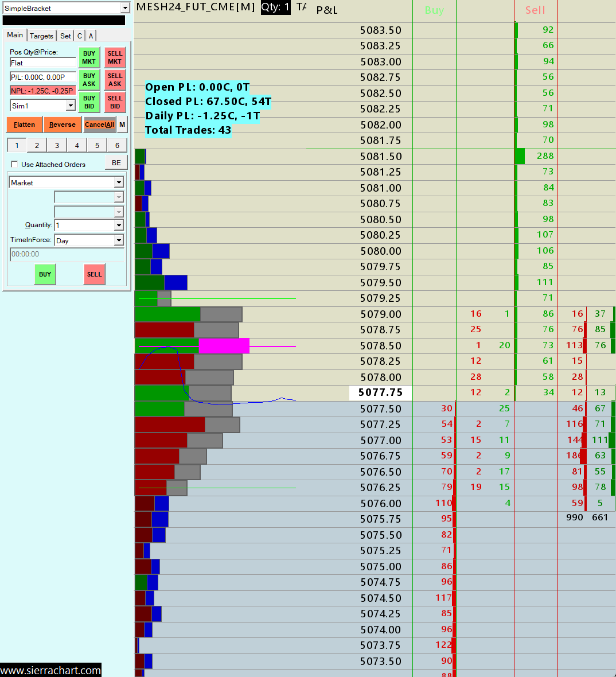
Task: Switch to the Set tab
Action: coord(65,36)
